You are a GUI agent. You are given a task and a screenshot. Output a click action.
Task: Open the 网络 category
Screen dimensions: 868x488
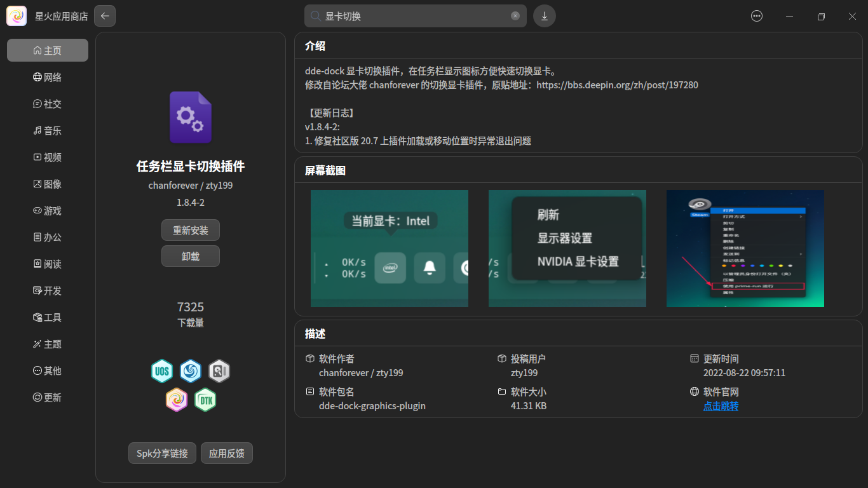48,77
